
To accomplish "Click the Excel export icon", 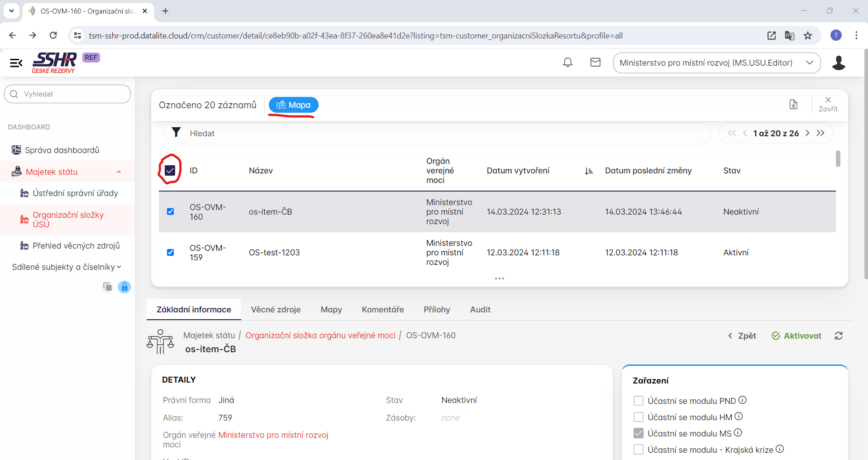I will point(793,105).
